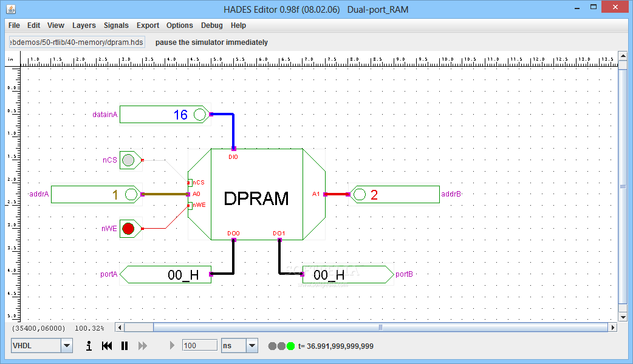This screenshot has width=633, height=364.
Task: Click the DI0 input pin
Action: coord(233,149)
